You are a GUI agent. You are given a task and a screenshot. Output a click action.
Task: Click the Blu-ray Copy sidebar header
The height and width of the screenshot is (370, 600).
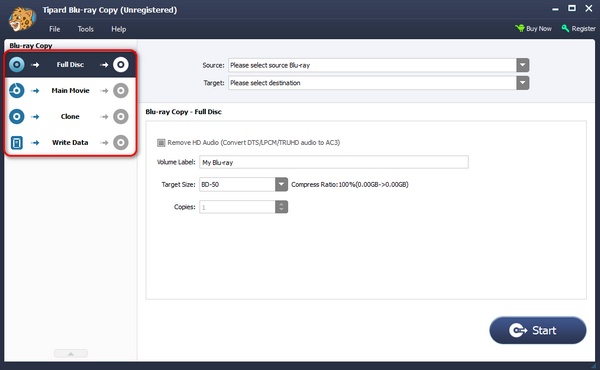coord(31,46)
